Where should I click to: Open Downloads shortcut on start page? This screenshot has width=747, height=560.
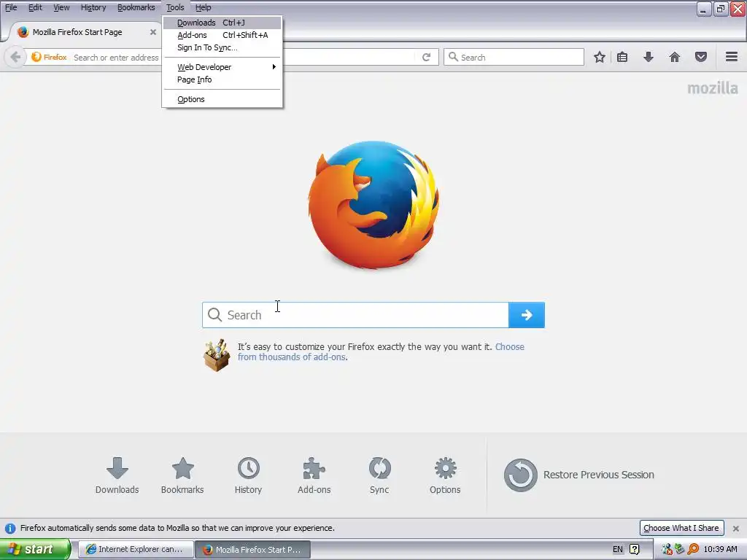(117, 475)
